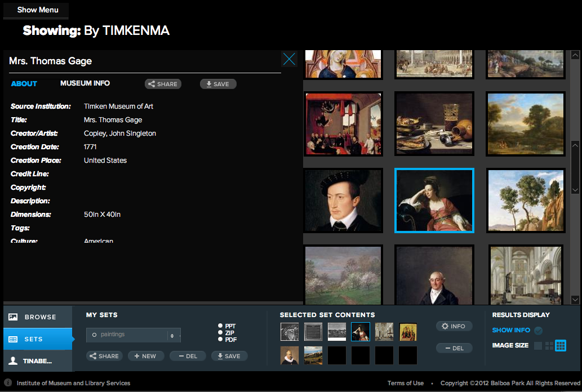Open the Browse section

(x=38, y=317)
